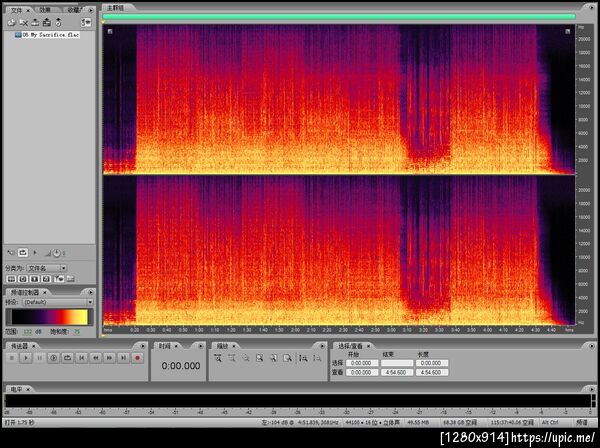Open the 传送器 transport panel flyout menu
This screenshot has height=448, width=600.
click(x=143, y=346)
